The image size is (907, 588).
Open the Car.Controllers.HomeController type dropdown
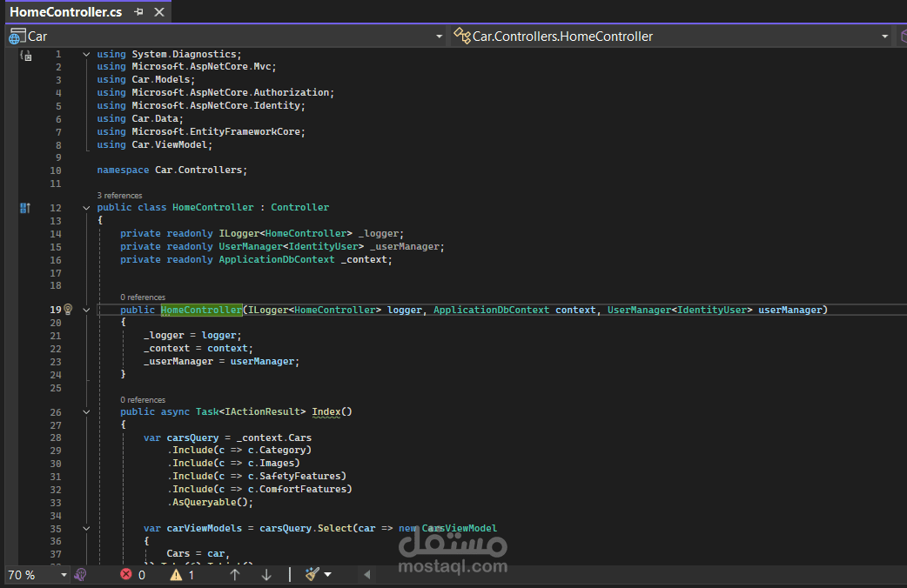(884, 37)
